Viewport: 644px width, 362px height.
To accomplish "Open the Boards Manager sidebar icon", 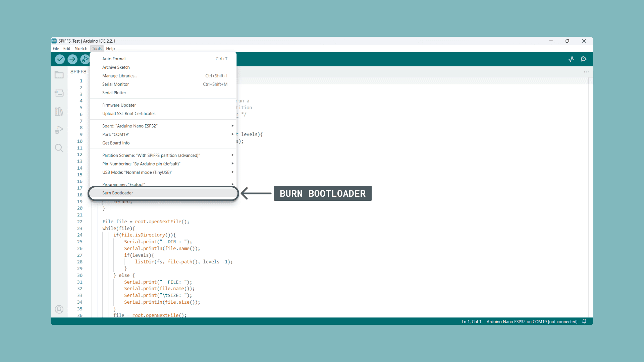I will (59, 93).
